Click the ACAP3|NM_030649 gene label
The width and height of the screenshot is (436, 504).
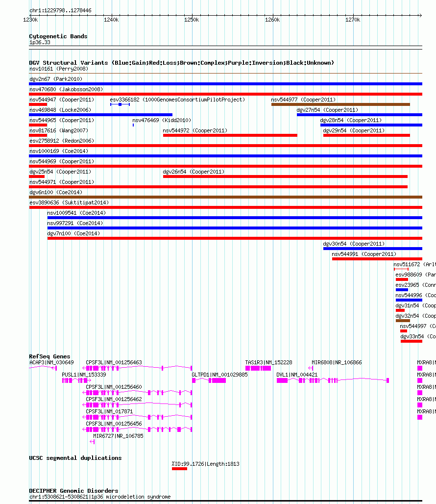pyautogui.click(x=51, y=363)
